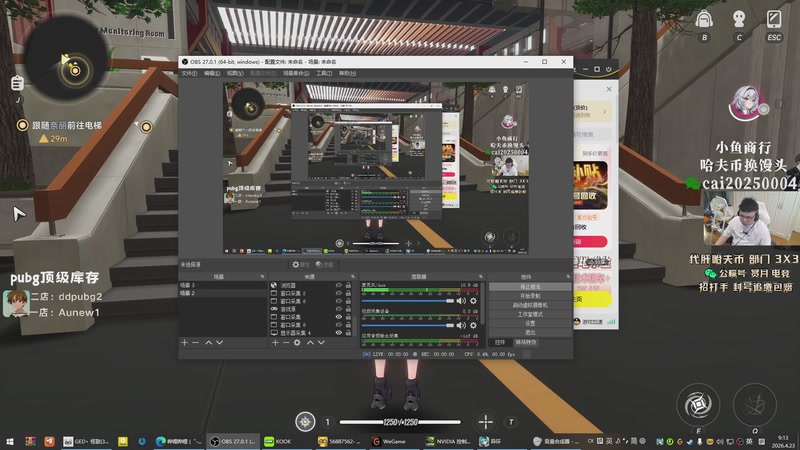Toggle eye icon for third source row

(338, 301)
